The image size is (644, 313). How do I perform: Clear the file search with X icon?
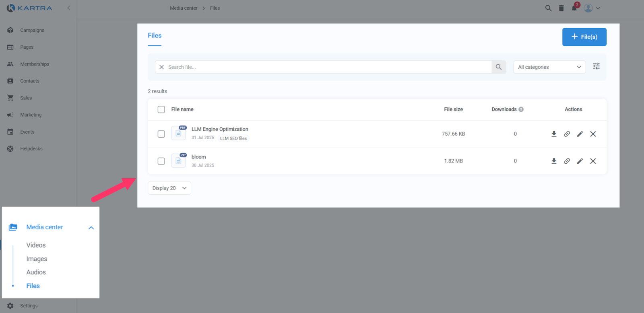(161, 67)
